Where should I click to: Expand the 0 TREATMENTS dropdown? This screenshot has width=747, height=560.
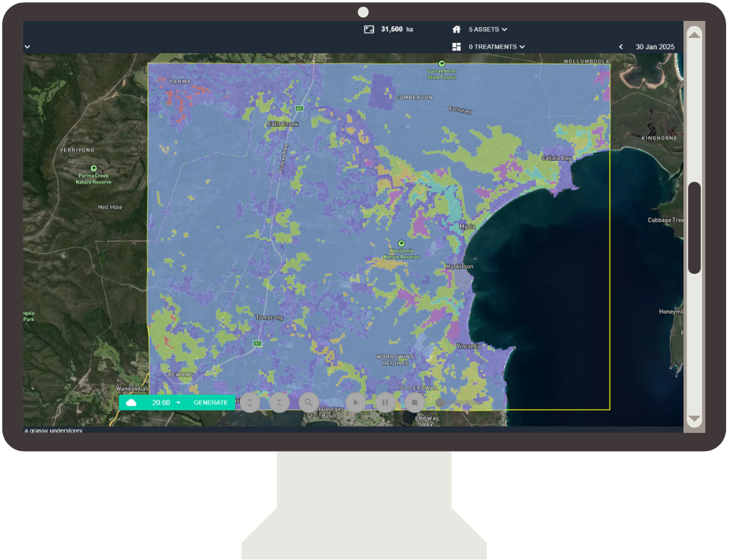click(497, 46)
